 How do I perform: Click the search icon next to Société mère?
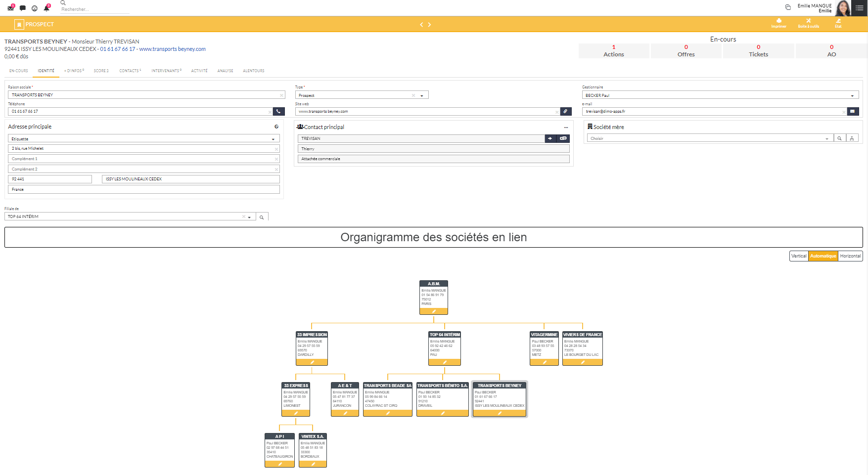click(x=839, y=138)
